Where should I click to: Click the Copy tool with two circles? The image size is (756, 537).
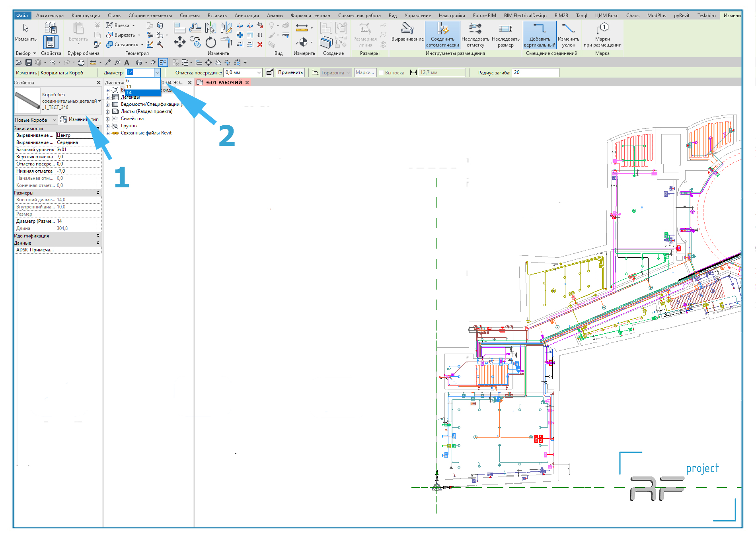point(195,42)
